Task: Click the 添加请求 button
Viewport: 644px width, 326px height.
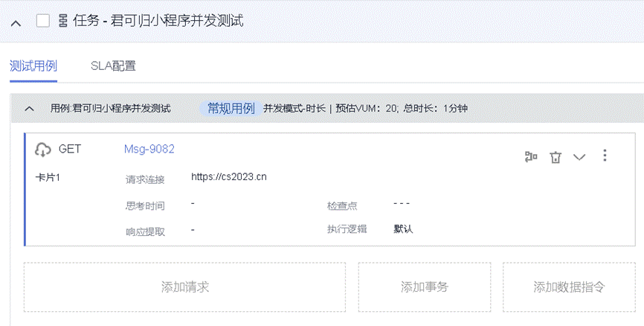Action: click(x=185, y=287)
